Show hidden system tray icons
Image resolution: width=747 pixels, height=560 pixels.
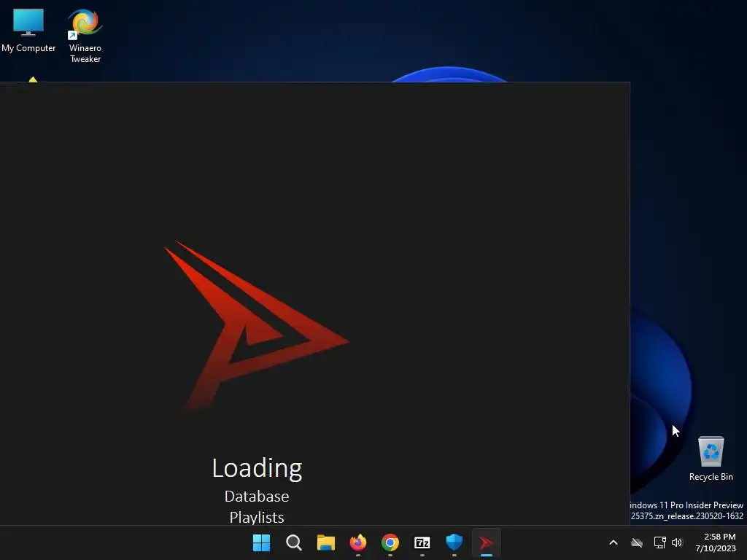coord(614,542)
